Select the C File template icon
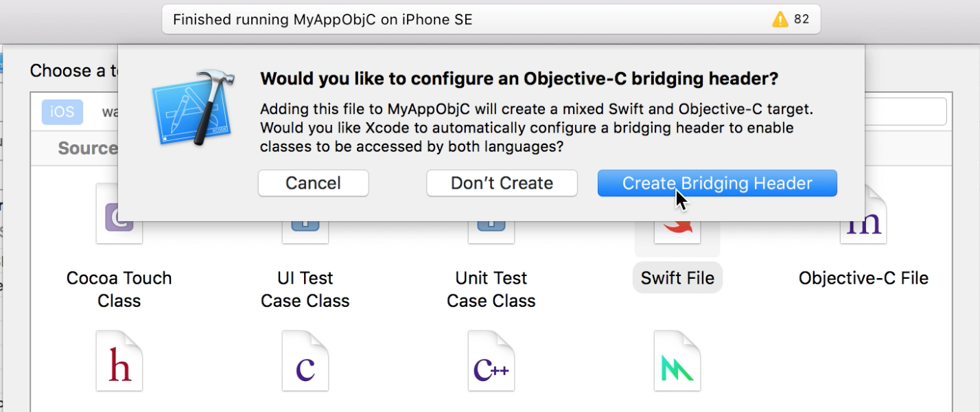The height and width of the screenshot is (412, 980). coord(305,360)
